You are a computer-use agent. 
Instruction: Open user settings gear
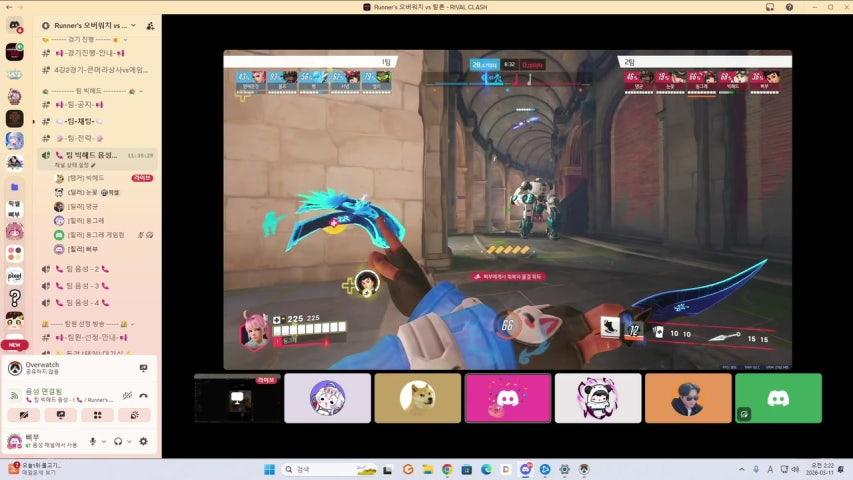coord(144,441)
